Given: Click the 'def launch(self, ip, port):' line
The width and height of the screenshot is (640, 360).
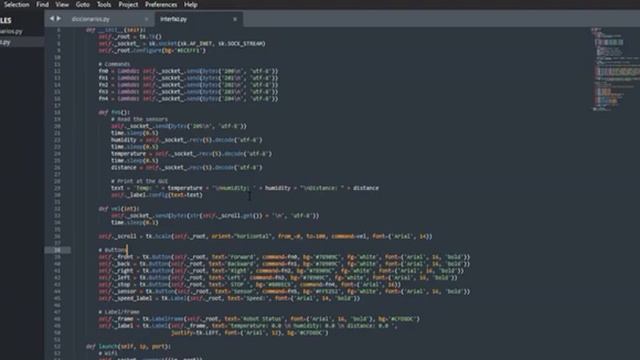Looking at the screenshot, I should [129, 346].
